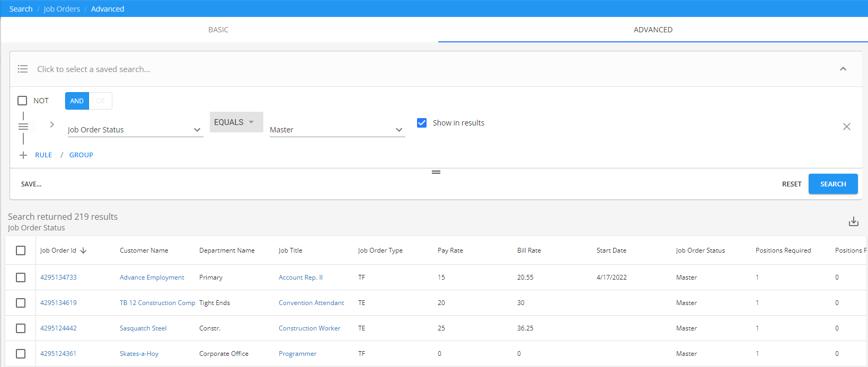Click the saved search list icon
The image size is (868, 367).
click(x=23, y=69)
